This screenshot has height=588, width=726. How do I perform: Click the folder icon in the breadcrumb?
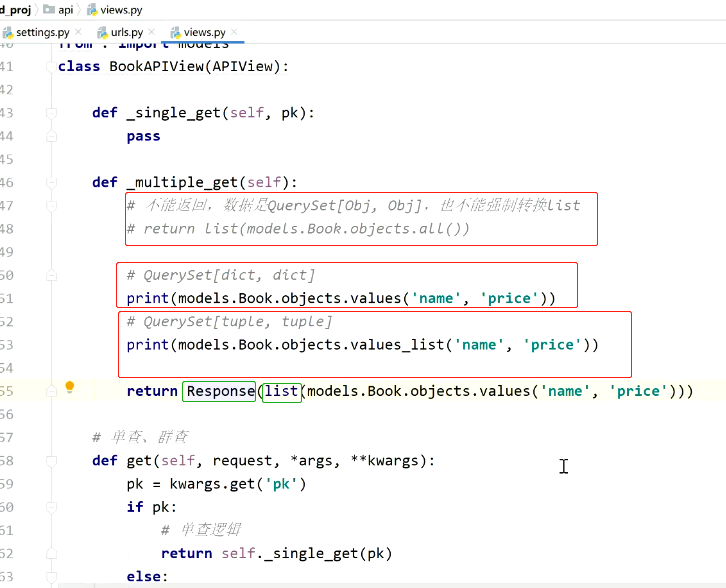[49, 9]
